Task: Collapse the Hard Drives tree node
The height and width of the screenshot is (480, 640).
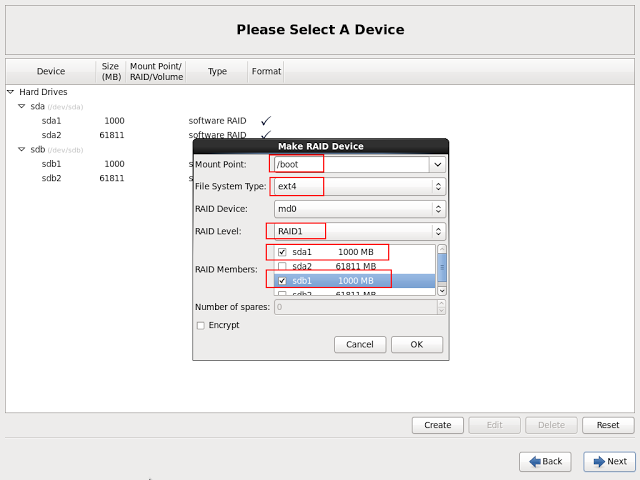Action: tap(12, 92)
